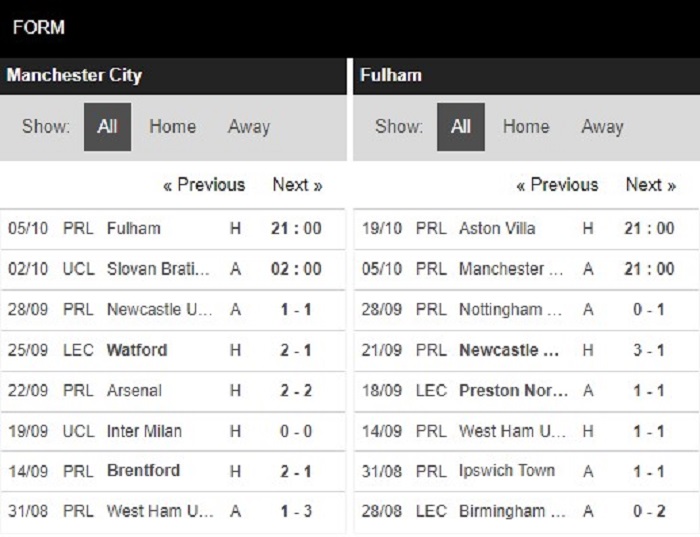
Task: Click the Arsenal 2-2 match row
Action: [x=172, y=391]
